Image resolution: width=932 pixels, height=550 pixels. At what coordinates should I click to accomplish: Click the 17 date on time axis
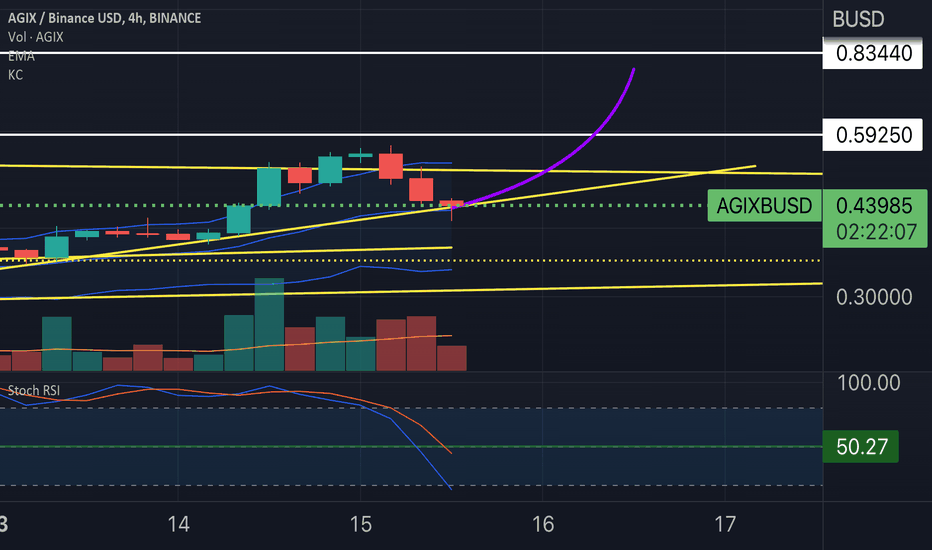coord(725,524)
